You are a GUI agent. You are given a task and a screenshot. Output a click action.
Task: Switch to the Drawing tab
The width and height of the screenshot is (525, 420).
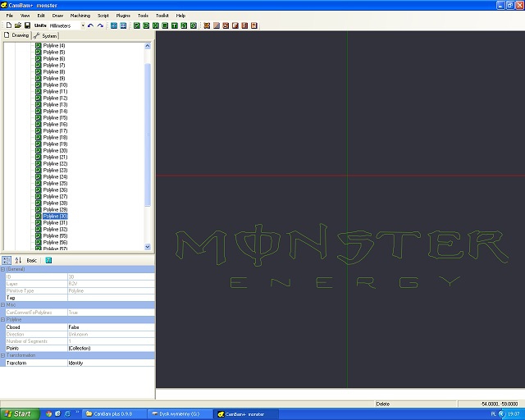(16, 35)
